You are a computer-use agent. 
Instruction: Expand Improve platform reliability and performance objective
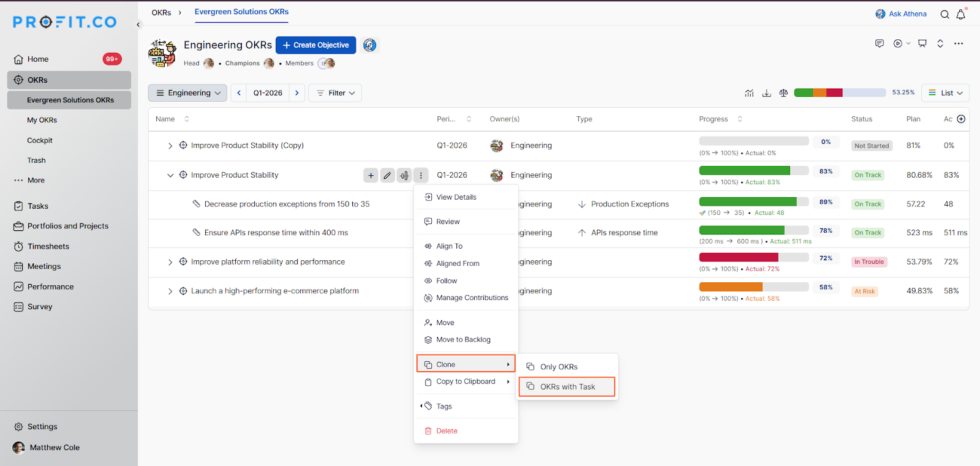[170, 262]
